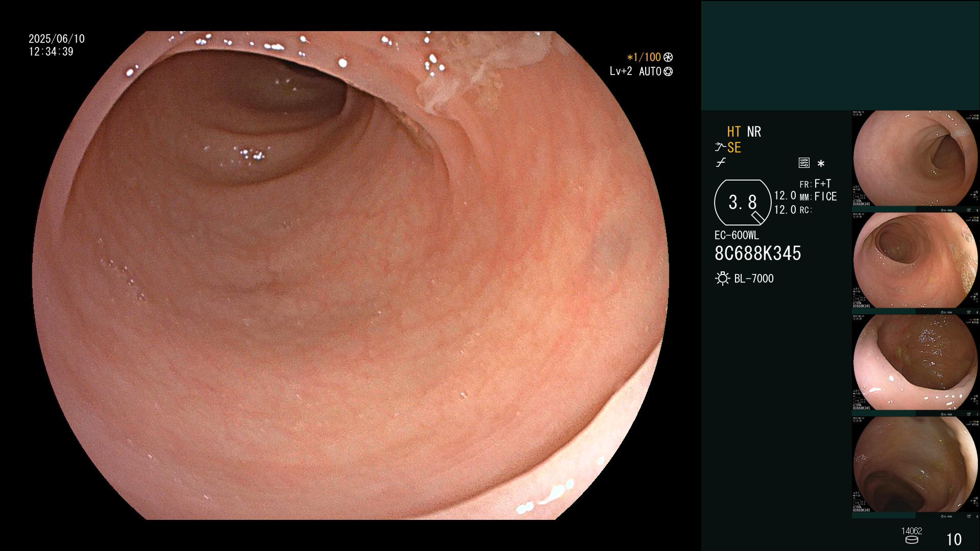This screenshot has height=551, width=980.
Task: Click the light source bulb icon
Action: tap(722, 279)
